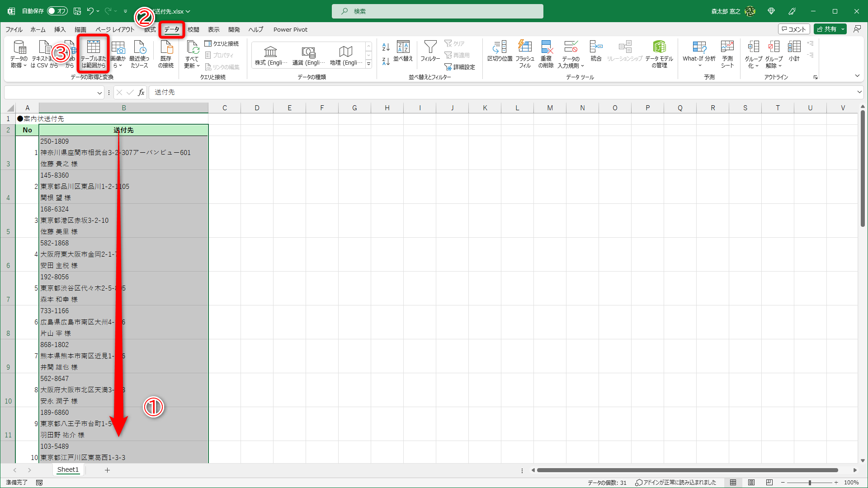Toggle the AutoSave switch

pos(57,11)
